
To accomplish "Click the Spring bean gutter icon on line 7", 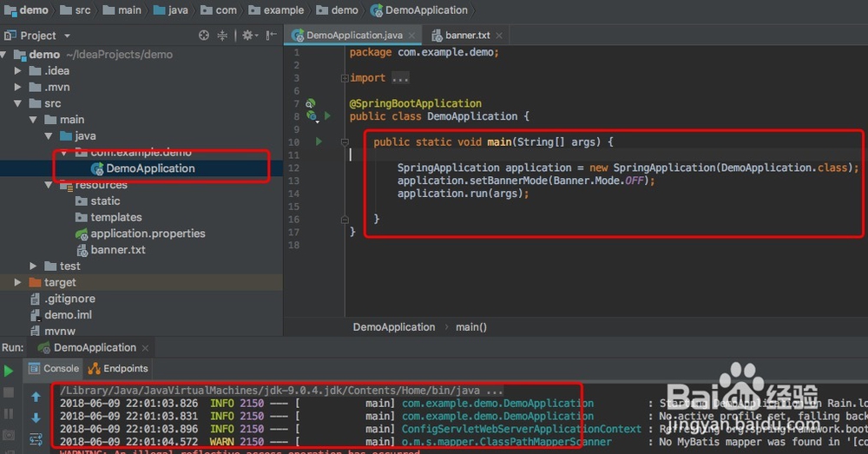I will tap(310, 103).
